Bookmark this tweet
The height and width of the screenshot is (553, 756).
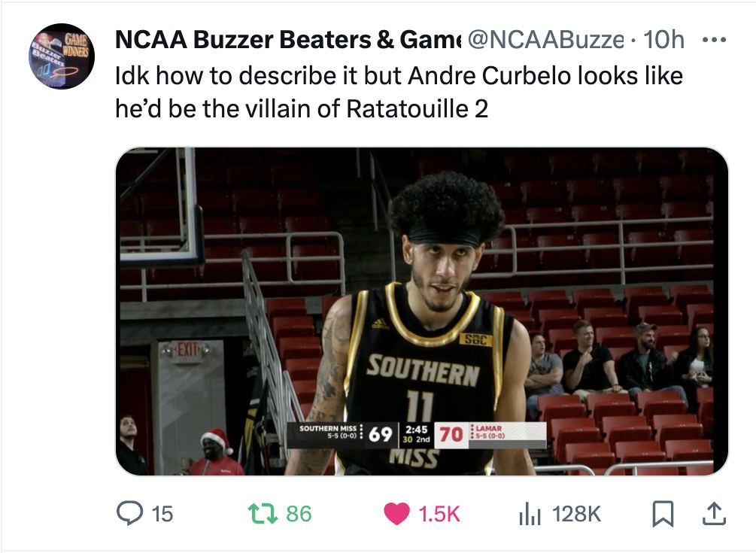click(x=661, y=513)
